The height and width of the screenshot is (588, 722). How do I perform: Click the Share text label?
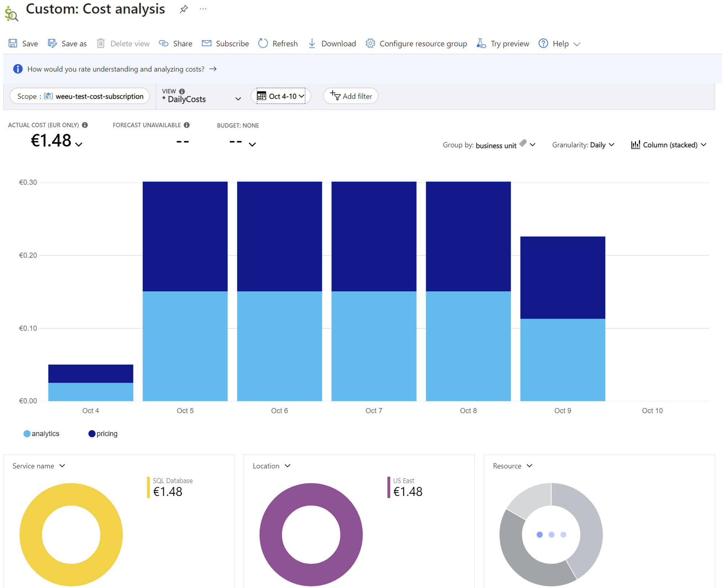pyautogui.click(x=183, y=44)
